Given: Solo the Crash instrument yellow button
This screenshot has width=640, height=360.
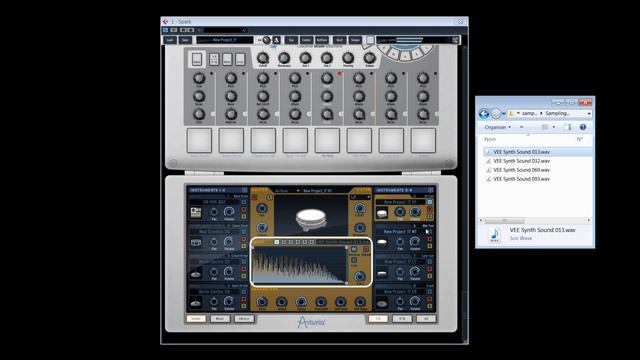Looking at the screenshot, I should pos(429,306).
